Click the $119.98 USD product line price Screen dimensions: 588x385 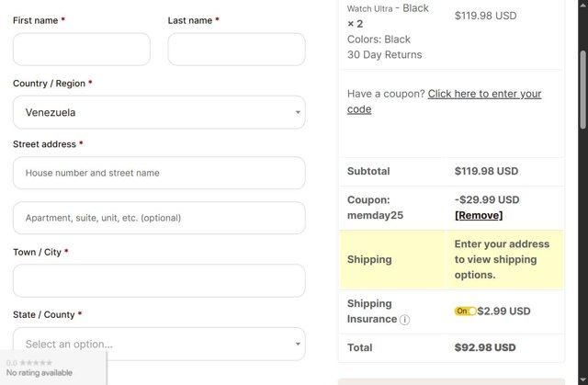486,16
